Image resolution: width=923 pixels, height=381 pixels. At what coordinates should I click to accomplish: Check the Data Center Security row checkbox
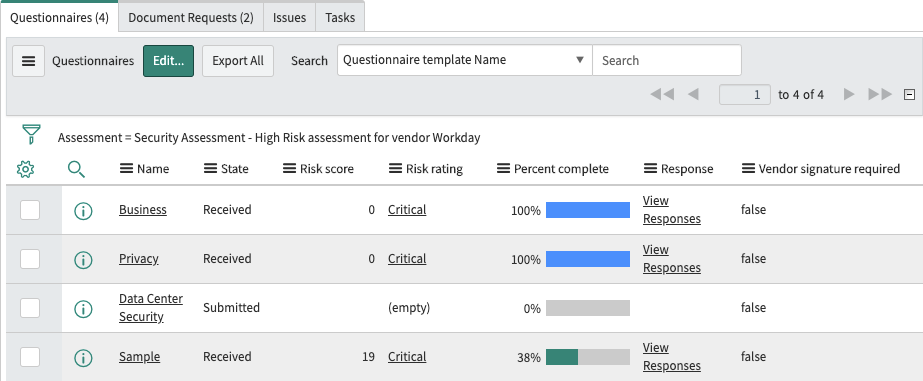[x=30, y=307]
